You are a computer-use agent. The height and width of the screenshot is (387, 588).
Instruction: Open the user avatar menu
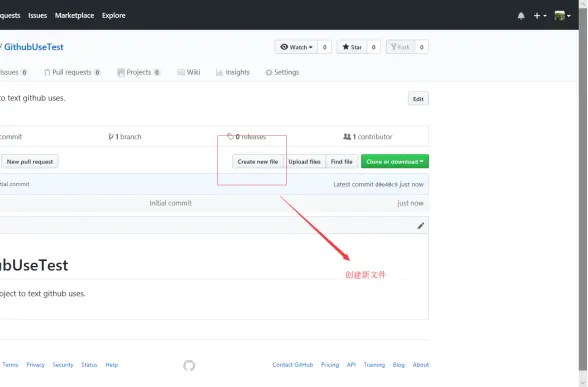(x=562, y=16)
